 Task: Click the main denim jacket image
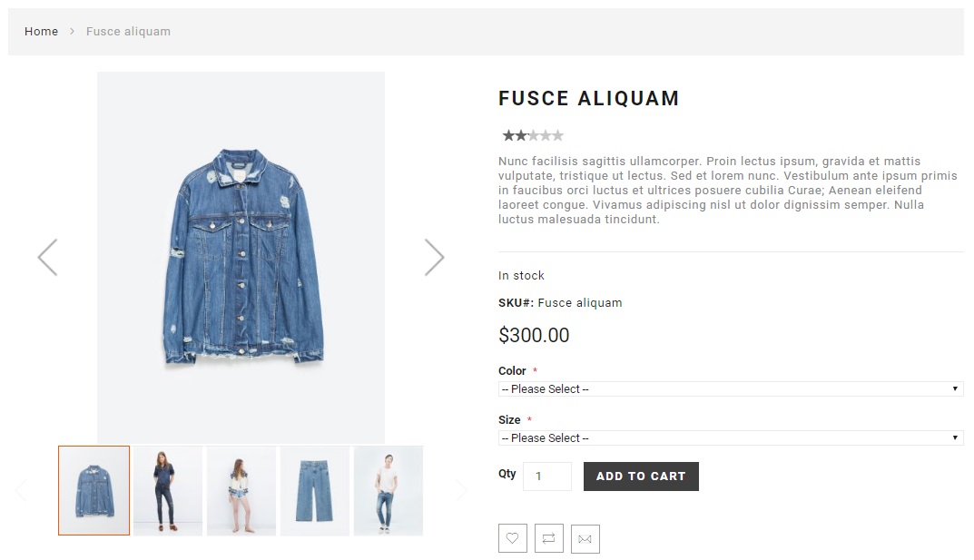coord(241,258)
